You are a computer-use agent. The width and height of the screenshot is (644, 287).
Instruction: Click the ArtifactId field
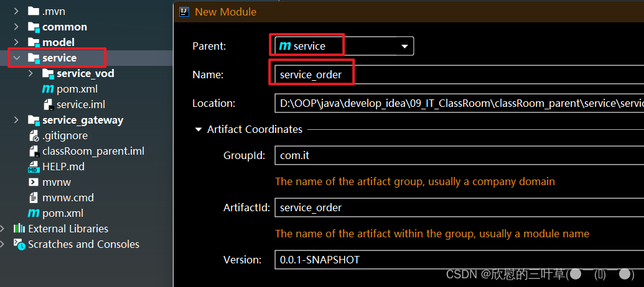(459, 208)
